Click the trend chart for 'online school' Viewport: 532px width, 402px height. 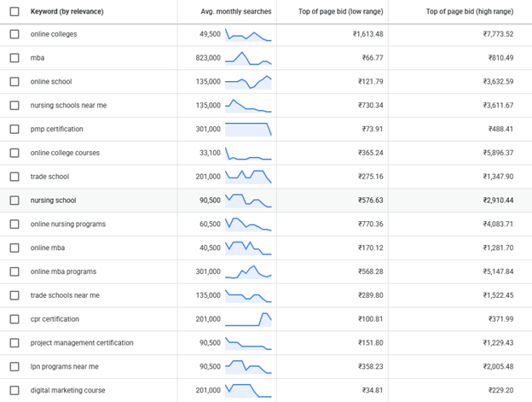coord(248,82)
